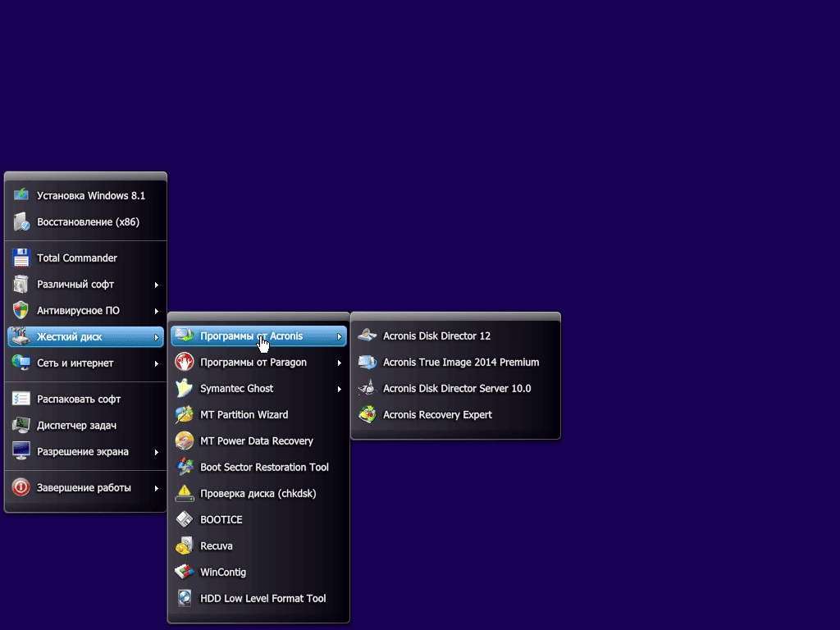Click the MT Power Data Recovery icon
840x630 pixels.
point(185,441)
